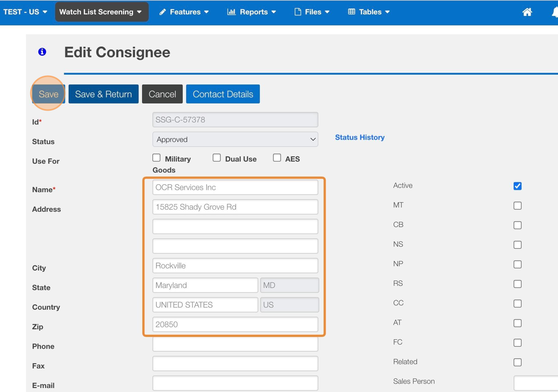Select the RS checkbox

pyautogui.click(x=518, y=284)
